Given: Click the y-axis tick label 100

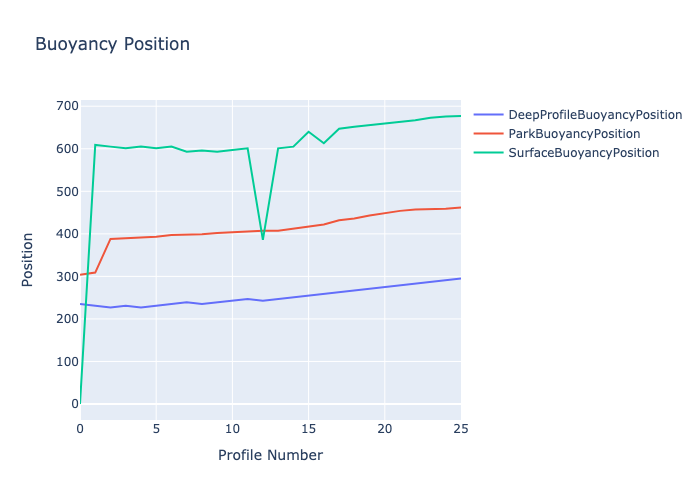Looking at the screenshot, I should 68,362.
